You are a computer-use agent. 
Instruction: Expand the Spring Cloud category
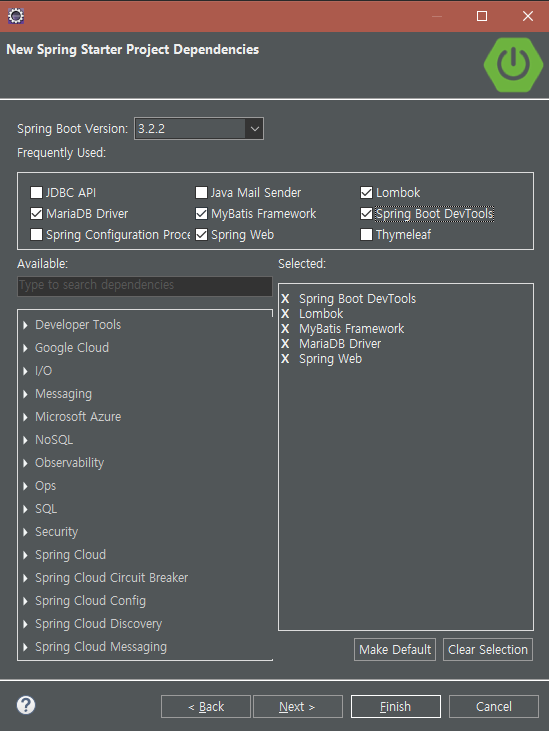click(x=25, y=555)
